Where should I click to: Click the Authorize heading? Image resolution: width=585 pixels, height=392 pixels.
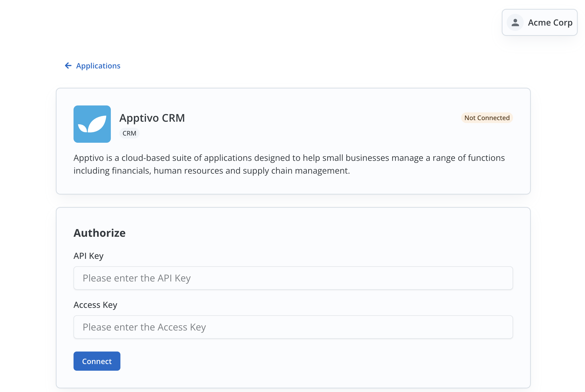pos(99,233)
